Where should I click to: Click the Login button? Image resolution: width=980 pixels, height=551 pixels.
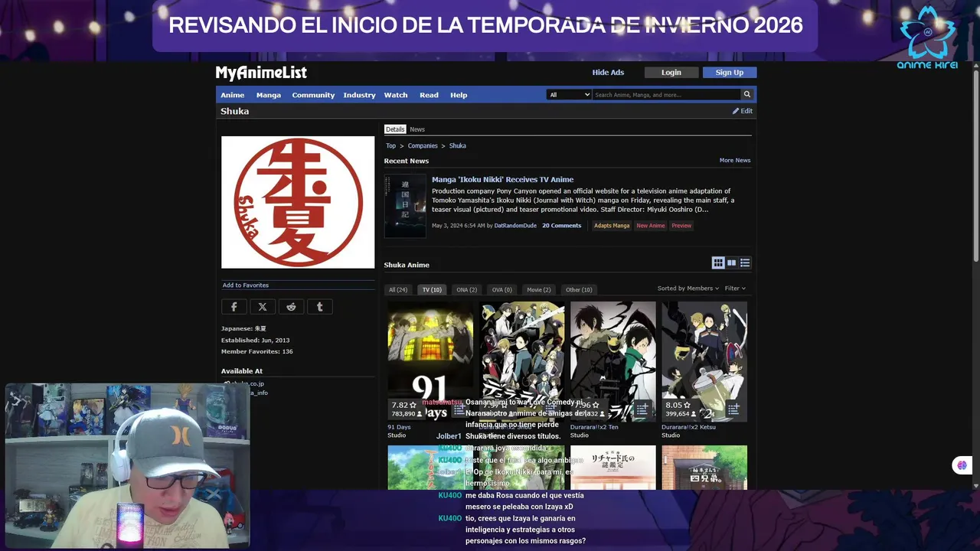pyautogui.click(x=671, y=73)
